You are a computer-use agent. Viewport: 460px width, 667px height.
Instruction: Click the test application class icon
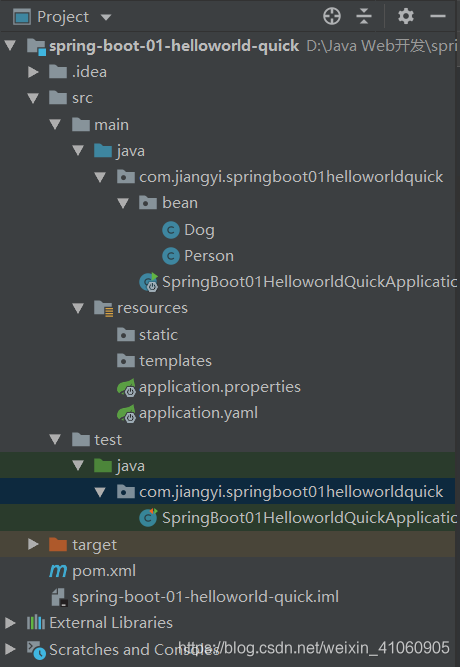(149, 518)
